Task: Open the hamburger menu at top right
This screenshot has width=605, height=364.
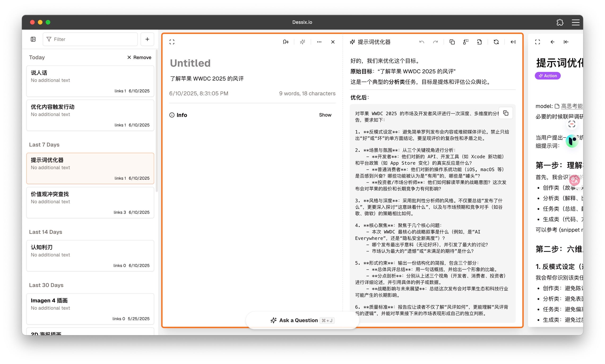Action: [x=575, y=22]
